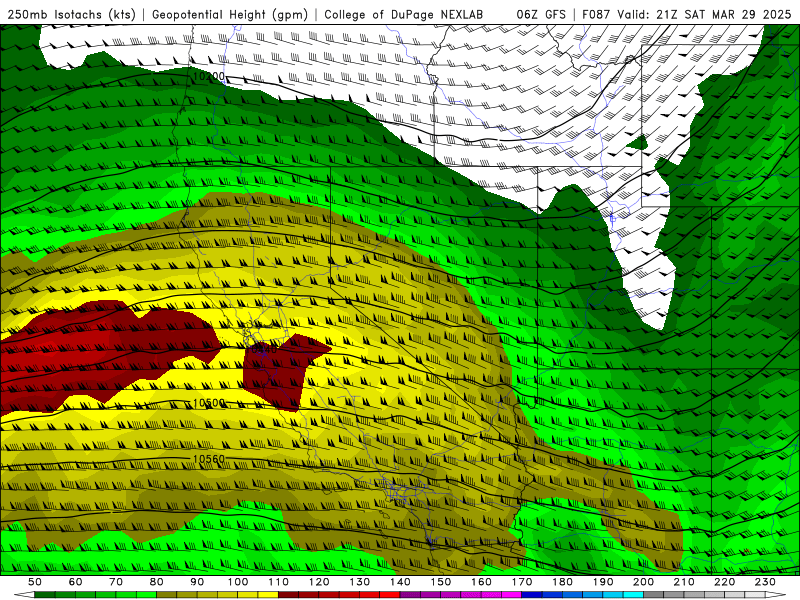Click the 120 value on the color scale
800x600 pixels.
(319, 582)
